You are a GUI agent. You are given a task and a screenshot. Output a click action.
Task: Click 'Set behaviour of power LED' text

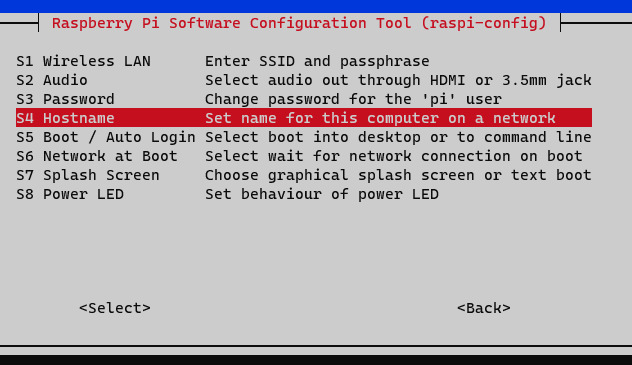322,194
